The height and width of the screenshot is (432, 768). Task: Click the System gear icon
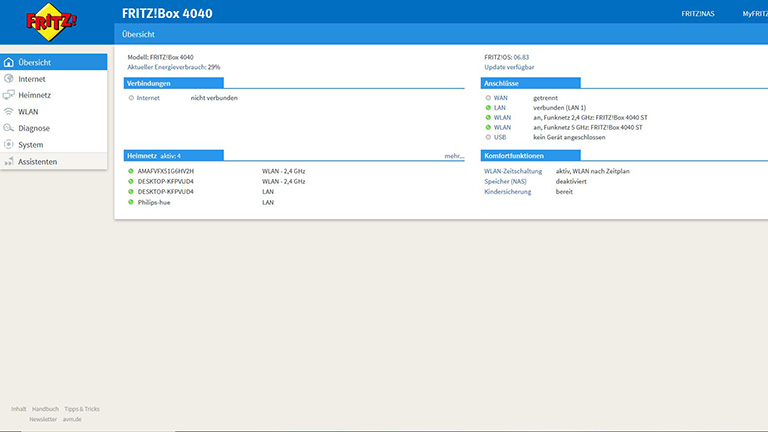9,144
